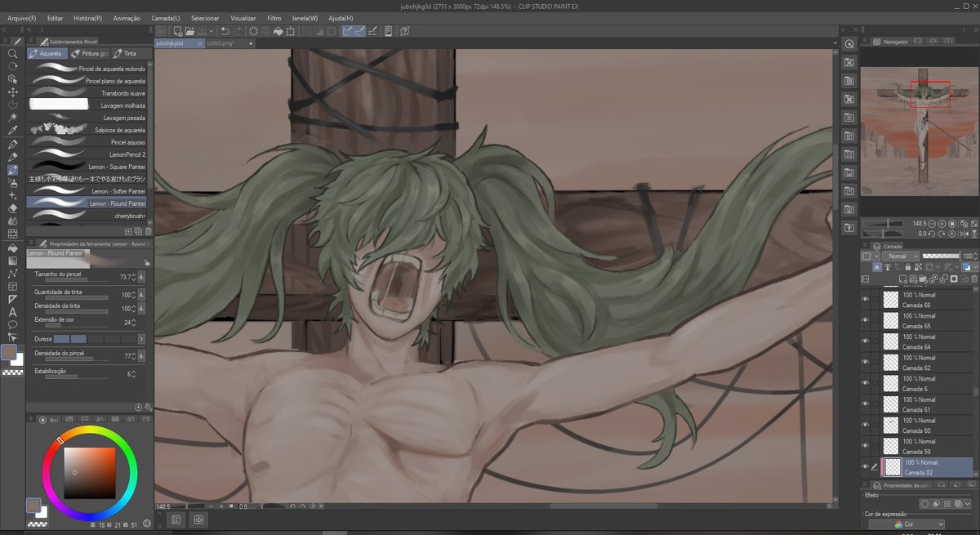
Task: Toggle visibility of Camada 62
Action: (x=865, y=363)
